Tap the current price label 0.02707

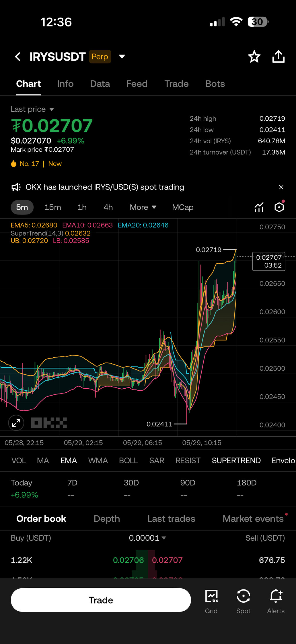[269, 261]
